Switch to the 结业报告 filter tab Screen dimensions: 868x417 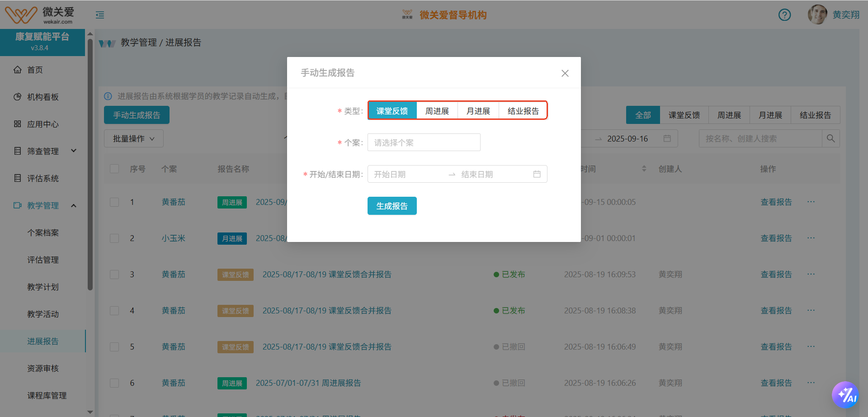815,115
